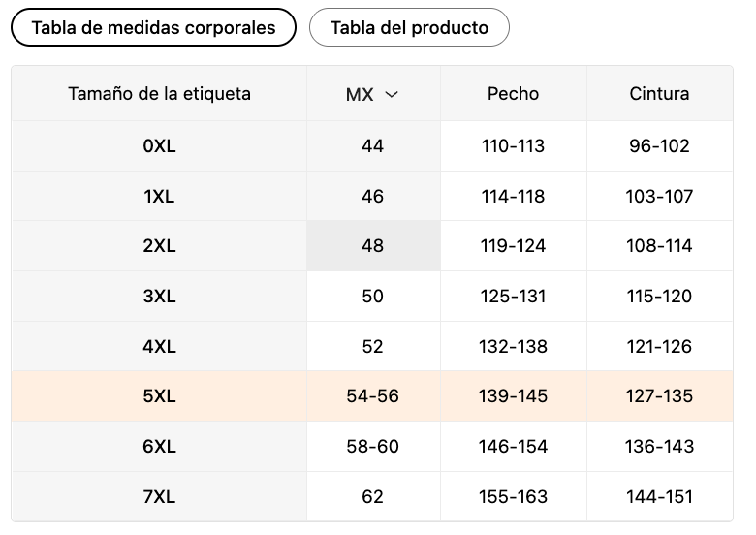Click waist measurement 103-107 cell
This screenshot has width=756, height=535.
click(x=659, y=197)
